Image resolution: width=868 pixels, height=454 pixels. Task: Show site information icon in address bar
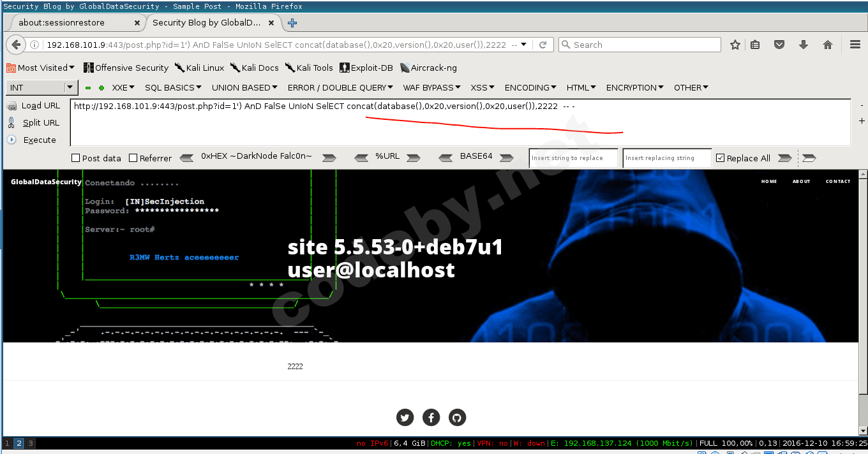click(x=36, y=45)
